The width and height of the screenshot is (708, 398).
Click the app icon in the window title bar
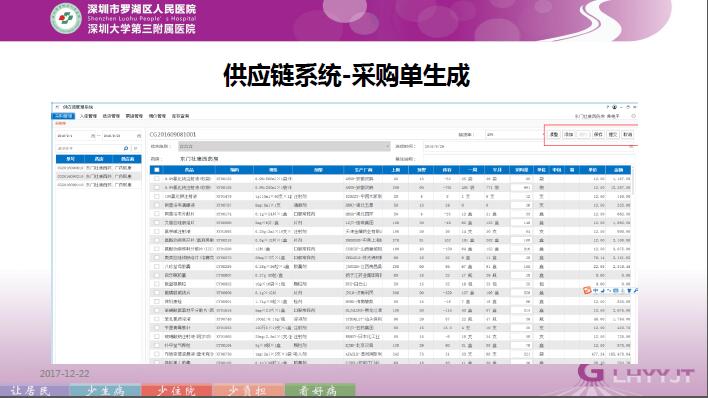tap(57, 107)
